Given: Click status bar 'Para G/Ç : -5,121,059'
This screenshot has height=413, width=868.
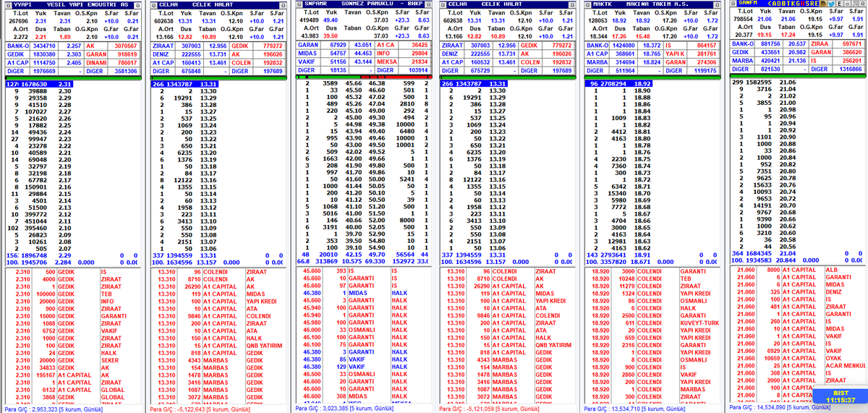Looking at the screenshot, I should 490,409.
